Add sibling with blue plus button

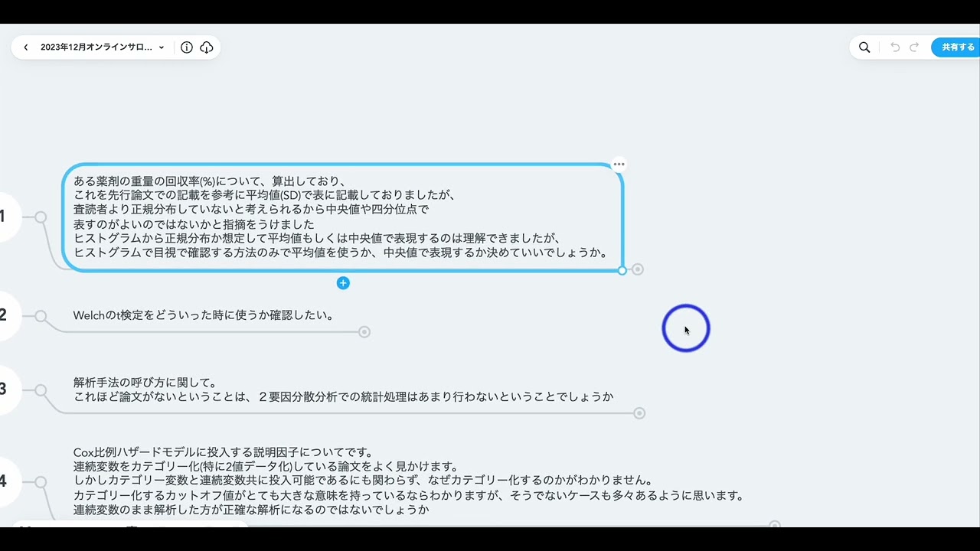[x=343, y=283]
